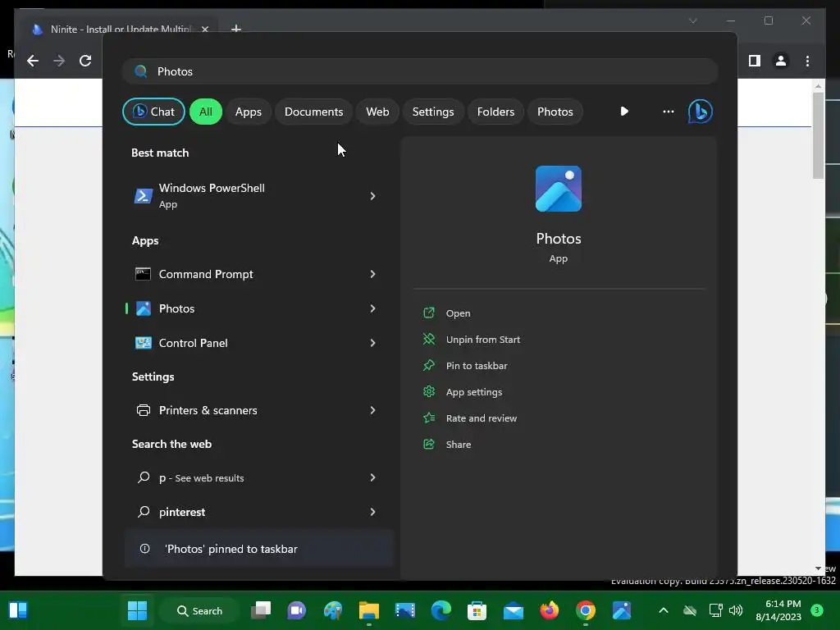Click the Control Panel icon in results

coord(143,343)
